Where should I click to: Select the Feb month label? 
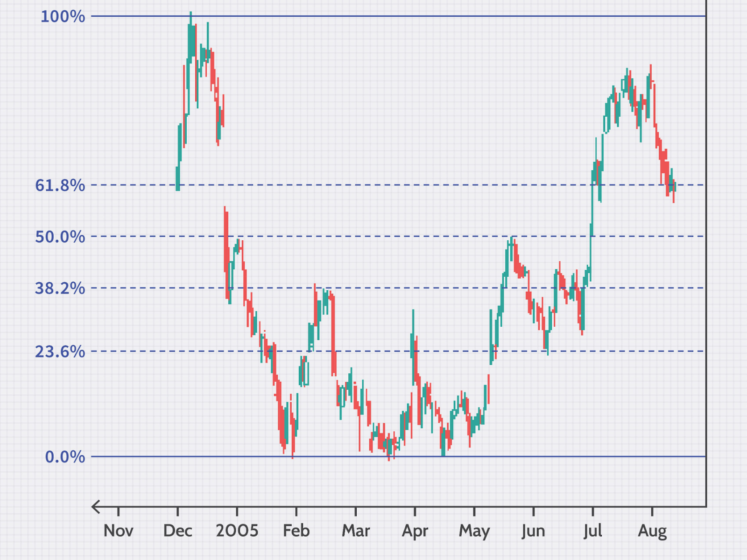(296, 531)
